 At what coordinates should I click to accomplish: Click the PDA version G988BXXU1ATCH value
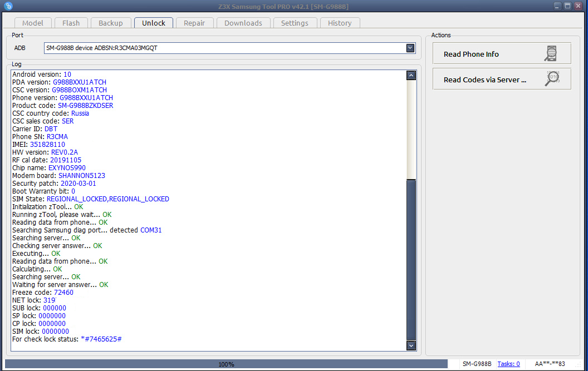tap(80, 82)
